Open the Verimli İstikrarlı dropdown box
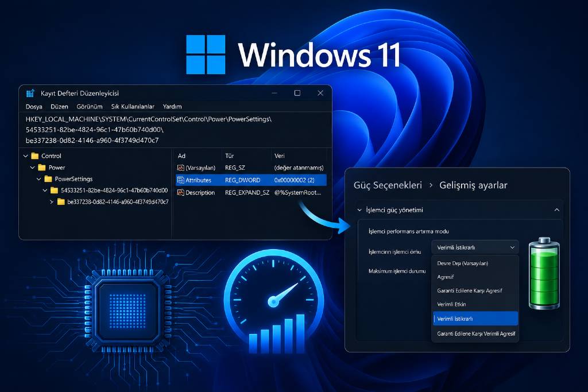The height and width of the screenshot is (392, 588). pos(475,247)
